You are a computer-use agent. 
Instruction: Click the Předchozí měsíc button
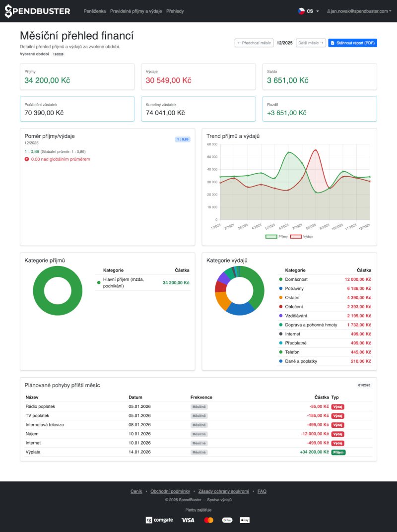pos(253,43)
